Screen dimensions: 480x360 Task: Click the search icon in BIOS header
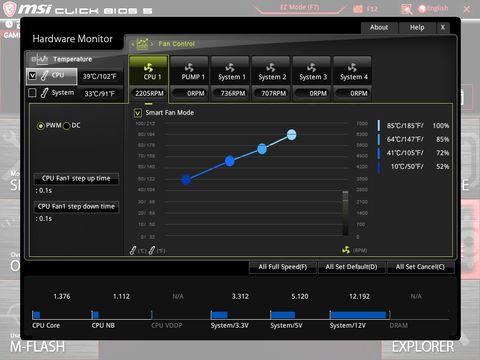407,9
